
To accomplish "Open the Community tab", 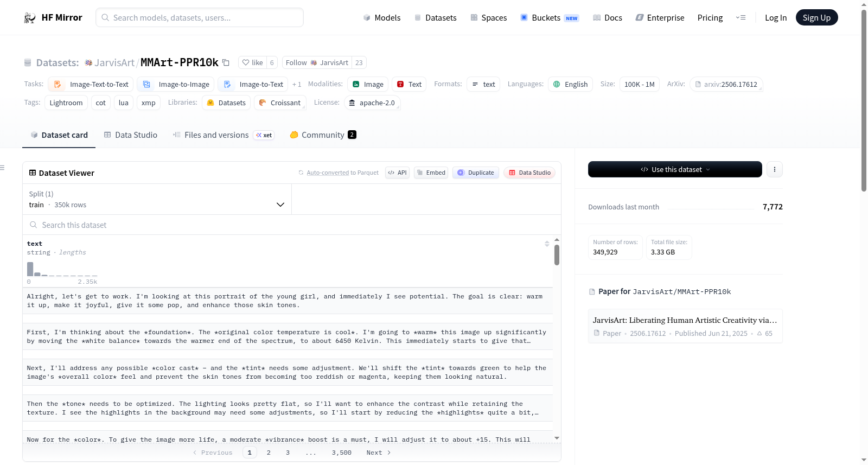I will [x=323, y=135].
